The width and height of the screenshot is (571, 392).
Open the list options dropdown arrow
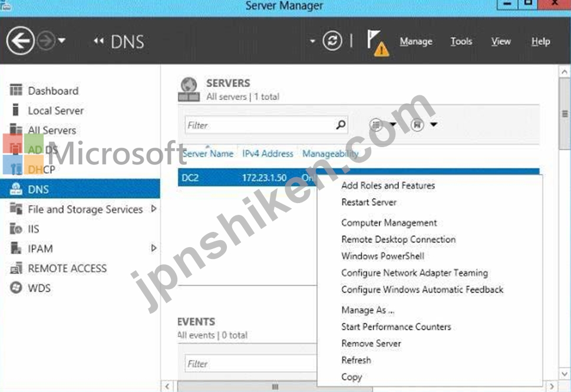tap(392, 125)
